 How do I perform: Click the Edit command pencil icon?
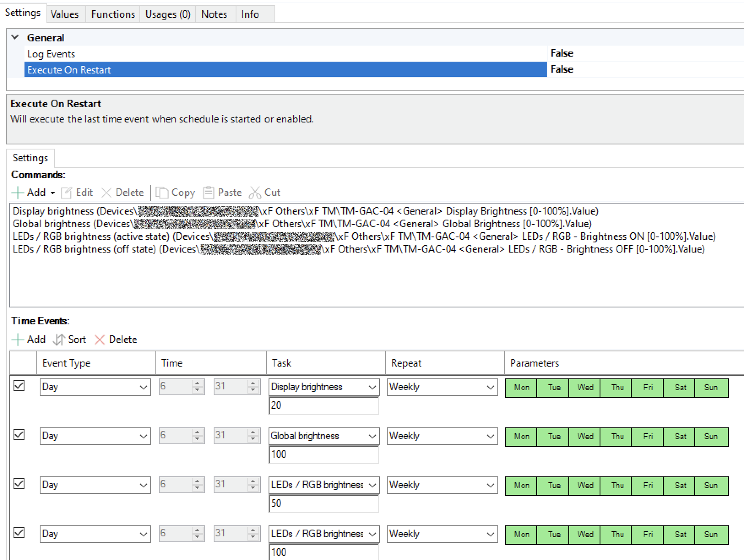pos(66,193)
